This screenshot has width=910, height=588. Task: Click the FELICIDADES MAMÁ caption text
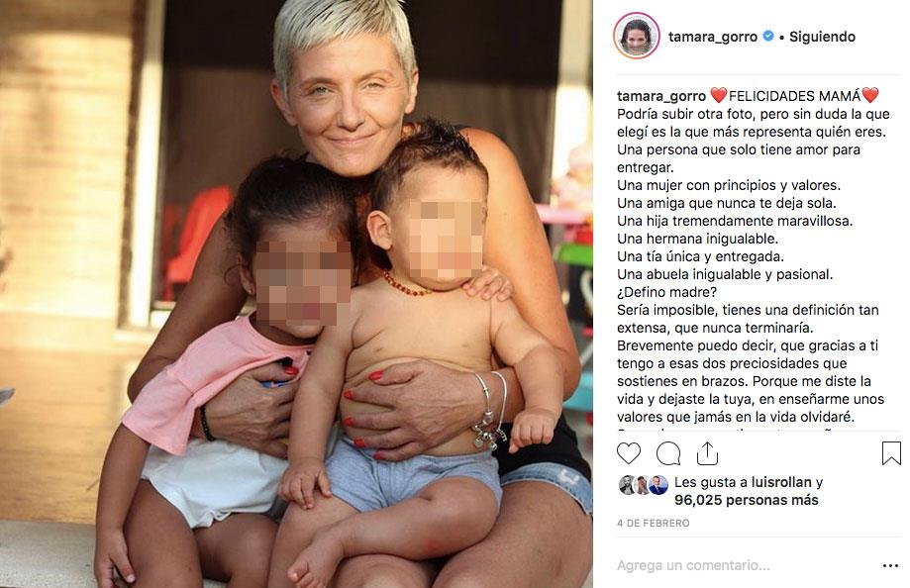pyautogui.click(x=794, y=96)
